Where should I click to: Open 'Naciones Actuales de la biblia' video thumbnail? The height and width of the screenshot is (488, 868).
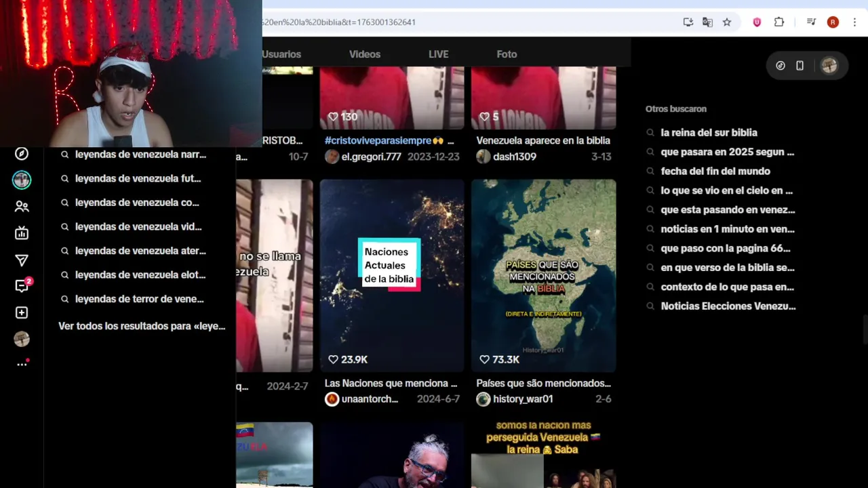392,275
